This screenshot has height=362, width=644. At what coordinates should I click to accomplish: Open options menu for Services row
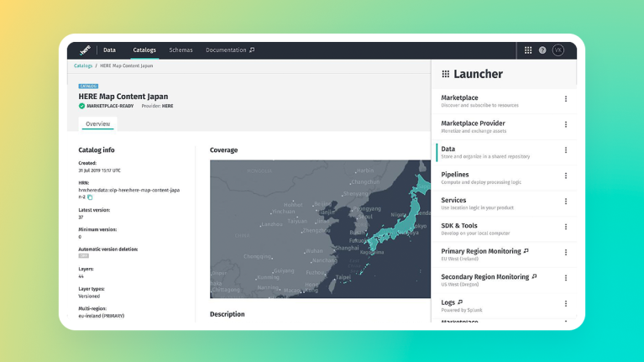(566, 201)
